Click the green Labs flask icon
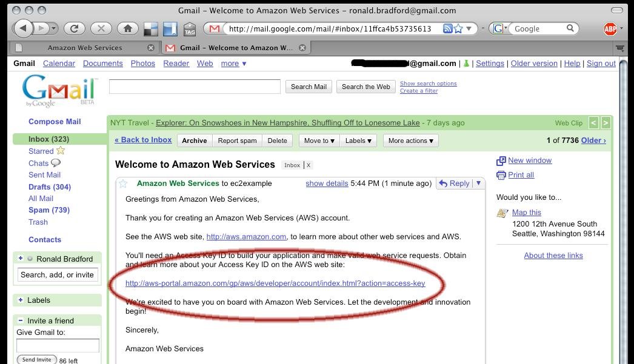This screenshot has width=634, height=364. point(466,64)
